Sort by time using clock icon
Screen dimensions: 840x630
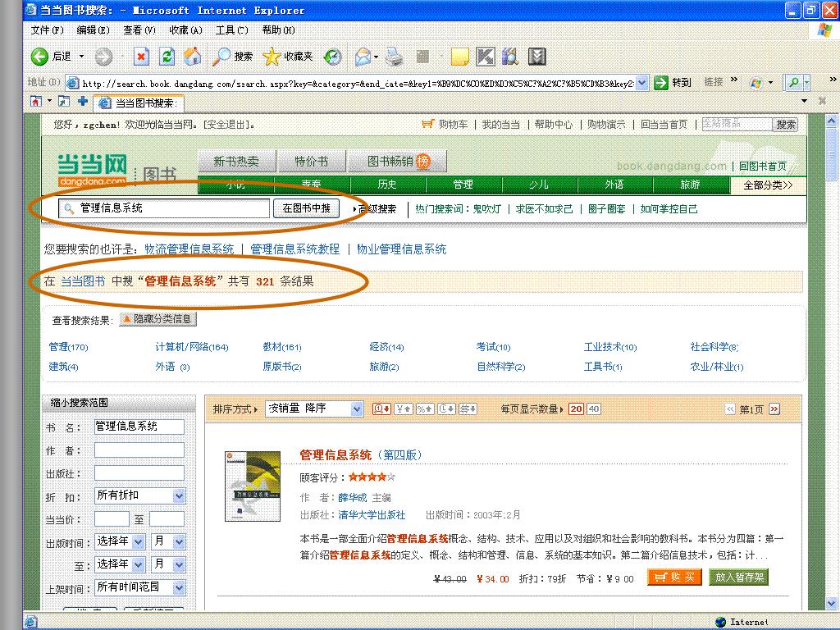point(446,409)
